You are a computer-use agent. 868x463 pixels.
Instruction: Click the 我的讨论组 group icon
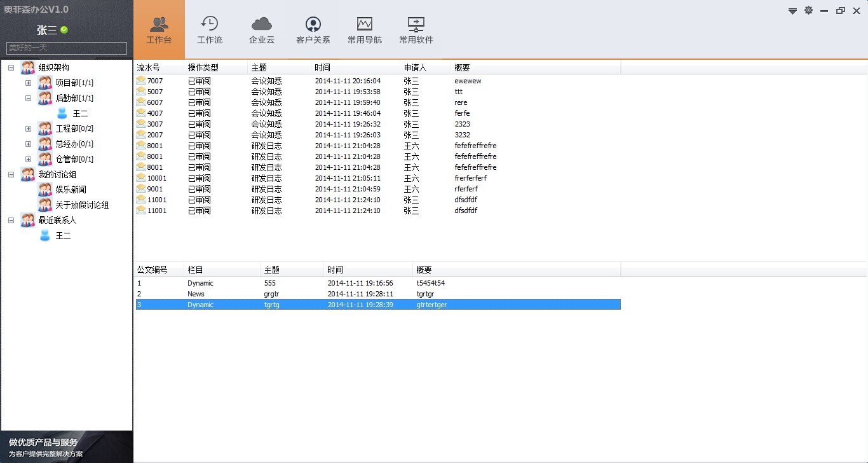[27, 174]
